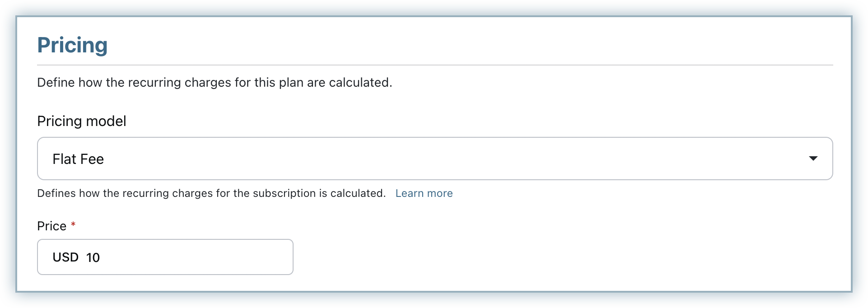The width and height of the screenshot is (868, 308).
Task: Open the Pricing model dropdown box
Action: 434,159
